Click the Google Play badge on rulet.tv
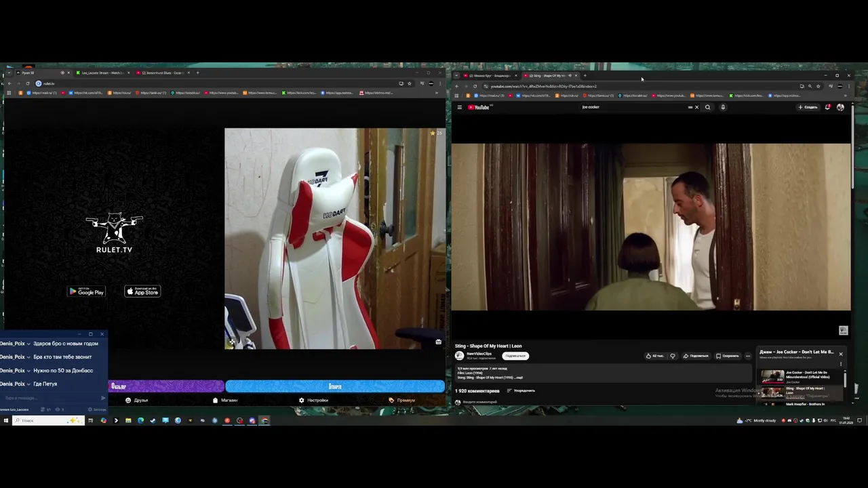Image resolution: width=868 pixels, height=488 pixels. 86,291
